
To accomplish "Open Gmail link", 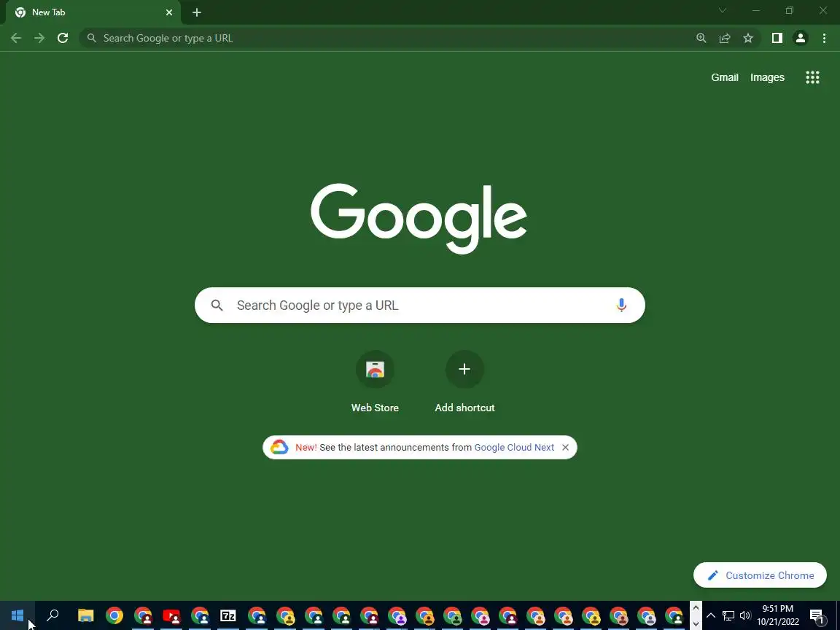I will click(724, 77).
